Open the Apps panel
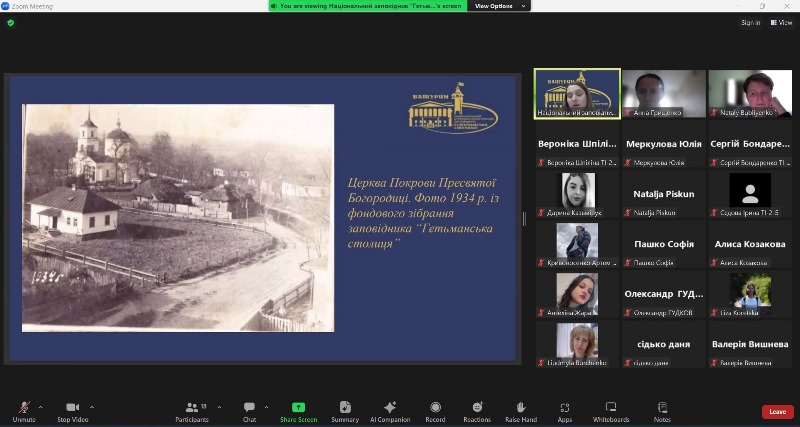 coord(564,411)
